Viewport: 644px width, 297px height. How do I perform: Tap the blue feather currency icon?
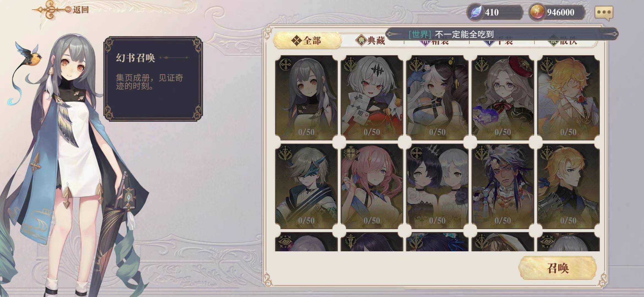click(x=476, y=12)
